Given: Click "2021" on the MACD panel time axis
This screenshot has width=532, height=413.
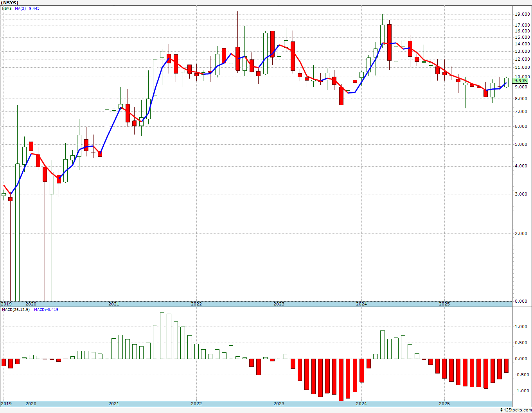Looking at the screenshot, I should click(x=113, y=404).
